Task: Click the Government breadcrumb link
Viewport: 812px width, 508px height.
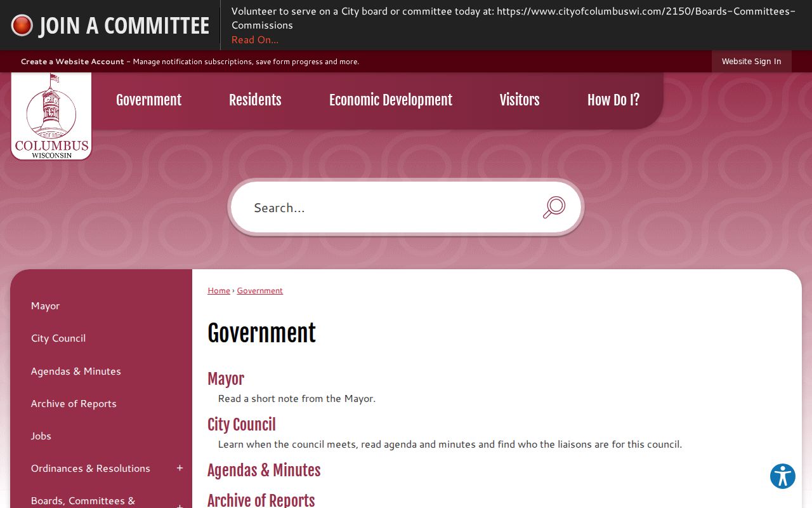Action: click(260, 290)
